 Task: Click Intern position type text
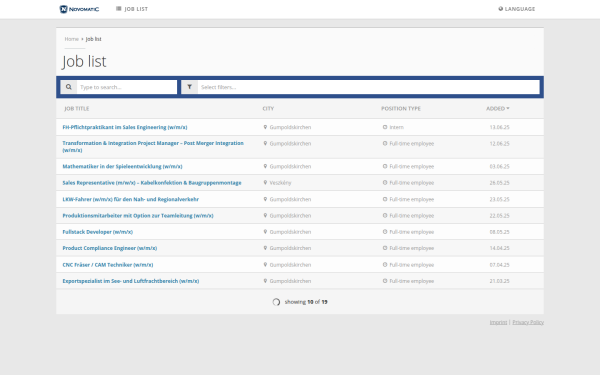click(x=396, y=127)
